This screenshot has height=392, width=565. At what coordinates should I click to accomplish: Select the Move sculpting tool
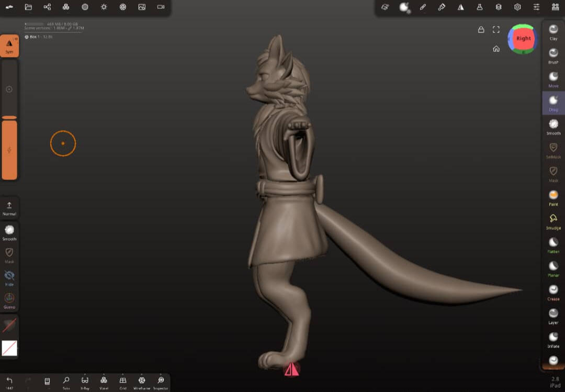click(x=553, y=80)
